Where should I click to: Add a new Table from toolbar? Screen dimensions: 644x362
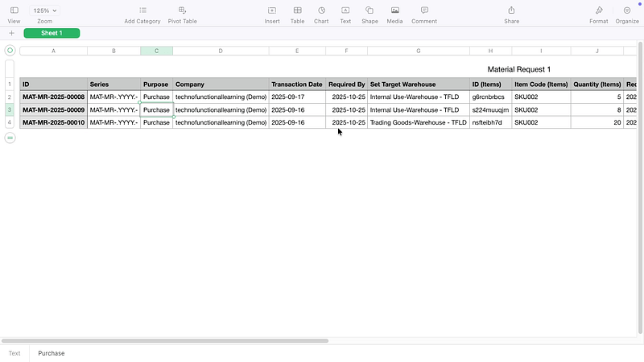[x=297, y=10]
